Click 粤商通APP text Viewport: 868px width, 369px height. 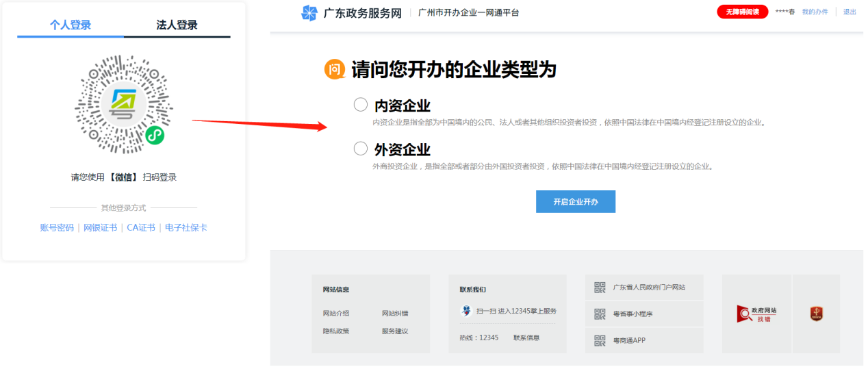(x=629, y=340)
